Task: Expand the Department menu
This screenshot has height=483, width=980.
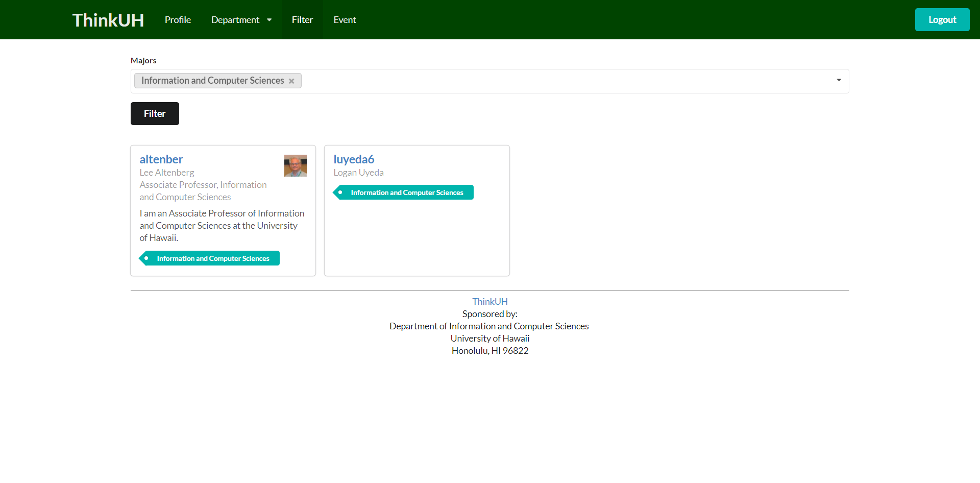Action: (x=236, y=20)
